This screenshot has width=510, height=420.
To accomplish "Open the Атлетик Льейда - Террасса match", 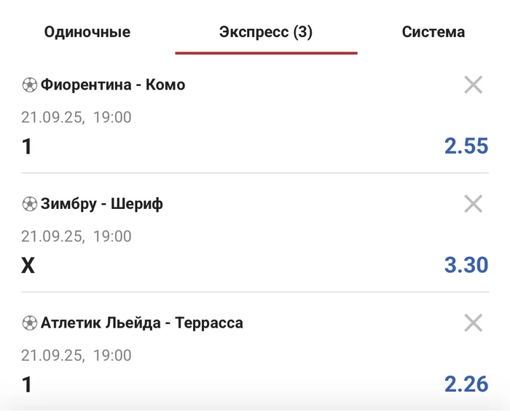I will [142, 323].
